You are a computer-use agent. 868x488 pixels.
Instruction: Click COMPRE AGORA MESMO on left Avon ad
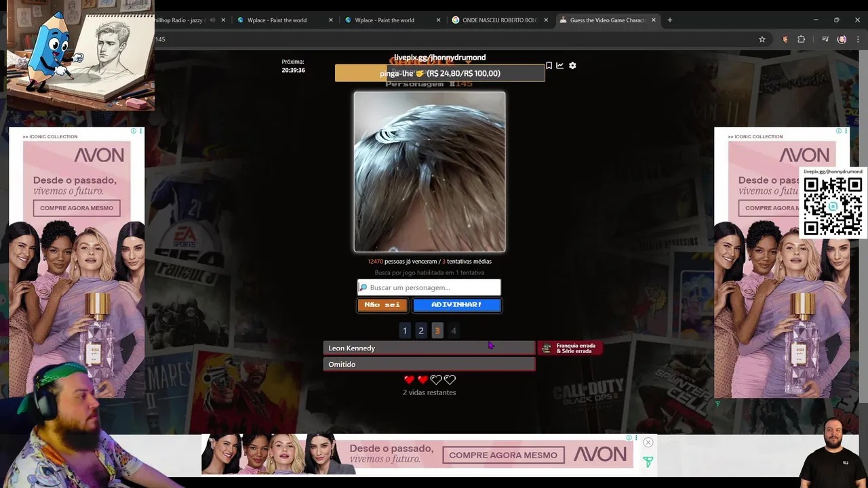pyautogui.click(x=77, y=208)
